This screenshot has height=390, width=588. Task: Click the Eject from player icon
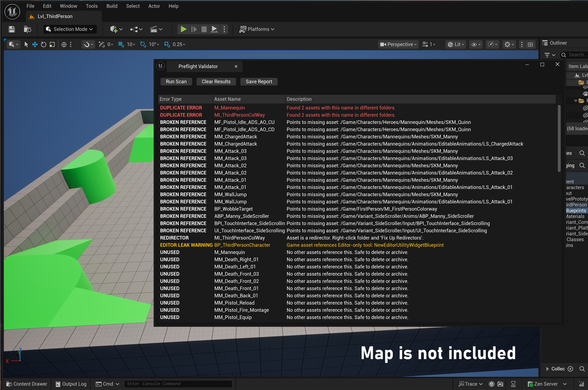[x=214, y=29]
